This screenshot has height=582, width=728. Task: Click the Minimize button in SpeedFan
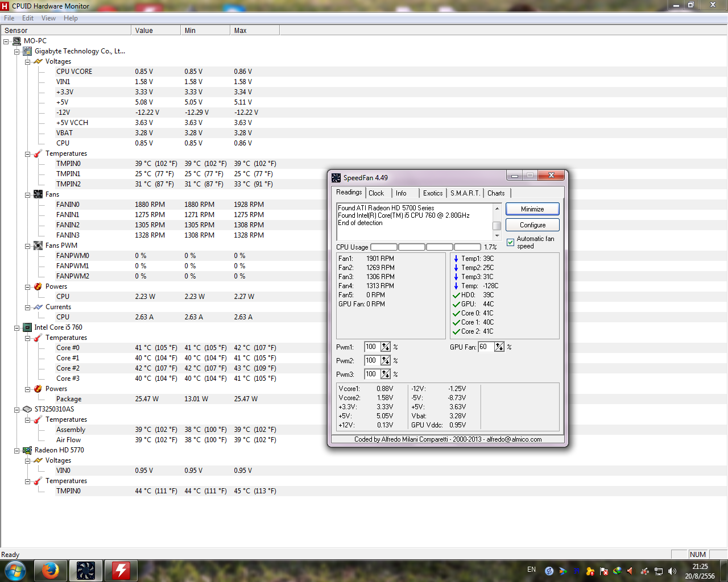pyautogui.click(x=532, y=209)
